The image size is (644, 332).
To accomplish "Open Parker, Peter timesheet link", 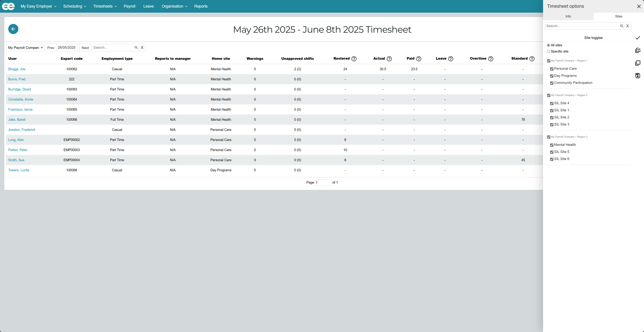I will pyautogui.click(x=18, y=150).
